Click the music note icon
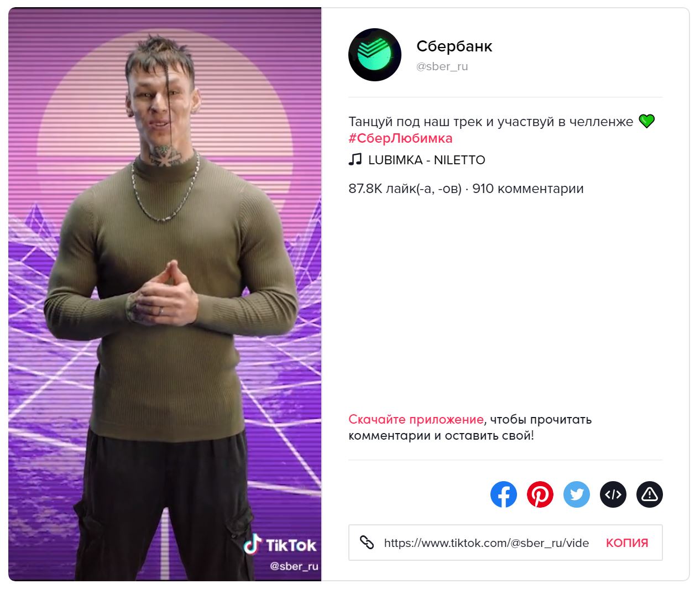This screenshot has height=589, width=700. [355, 160]
